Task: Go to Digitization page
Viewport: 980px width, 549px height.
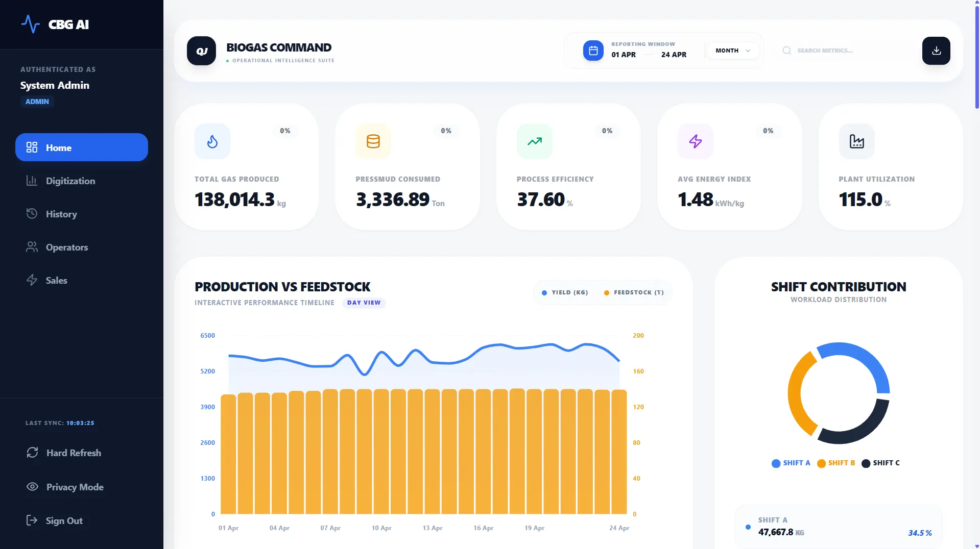Action: tap(82, 181)
